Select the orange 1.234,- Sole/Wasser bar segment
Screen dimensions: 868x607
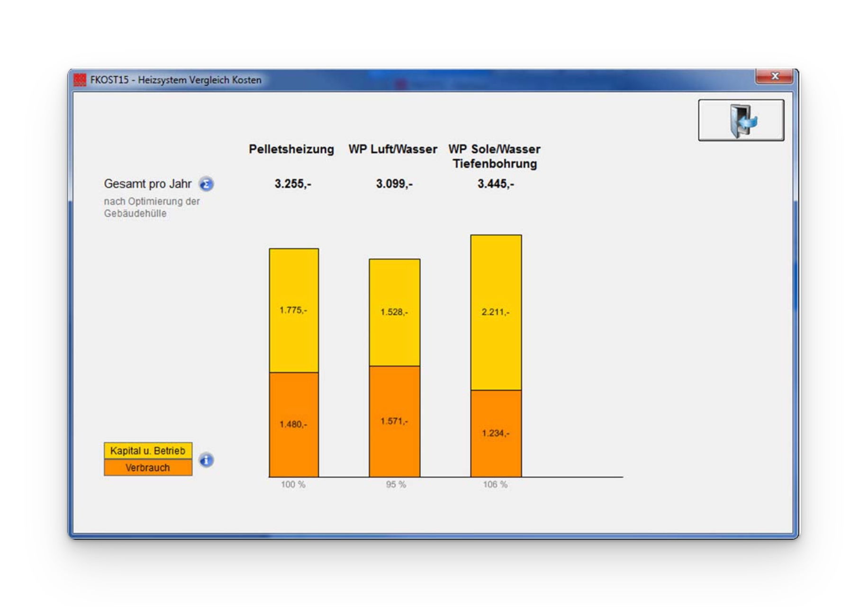coord(496,433)
